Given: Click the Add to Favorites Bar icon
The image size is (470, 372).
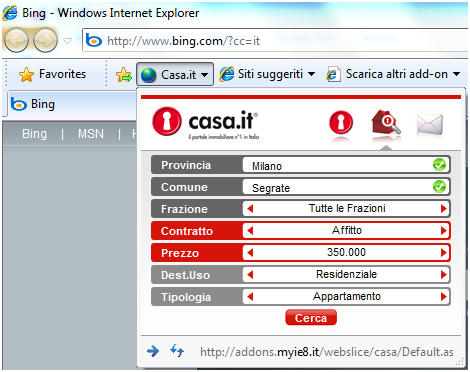Looking at the screenshot, I should click(124, 74).
